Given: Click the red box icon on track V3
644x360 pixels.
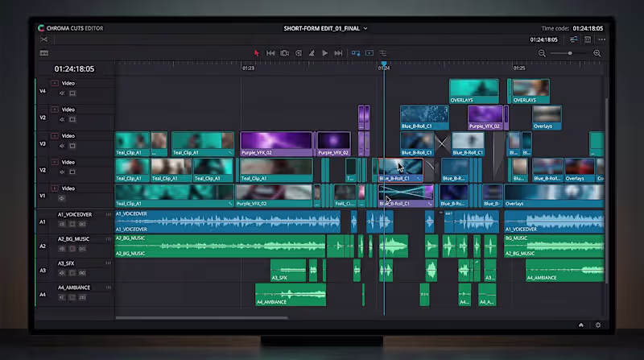Looking at the screenshot, I should 55,135.
